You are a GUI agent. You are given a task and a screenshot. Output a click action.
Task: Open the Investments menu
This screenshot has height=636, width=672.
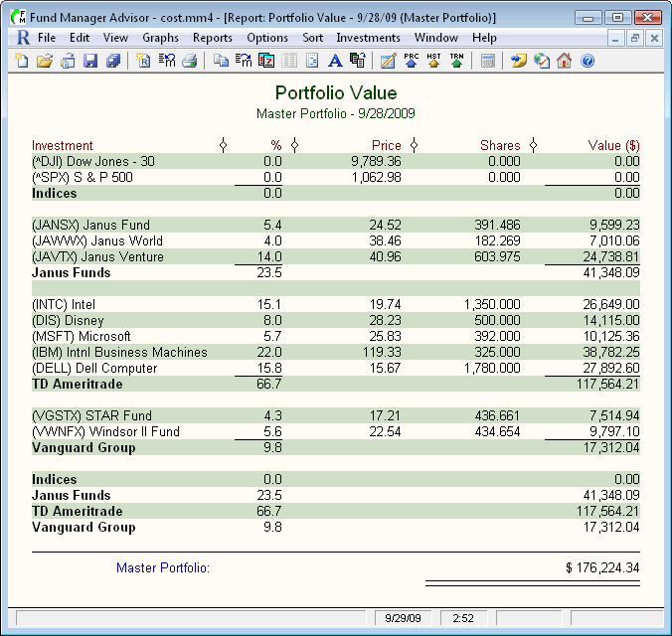point(368,38)
